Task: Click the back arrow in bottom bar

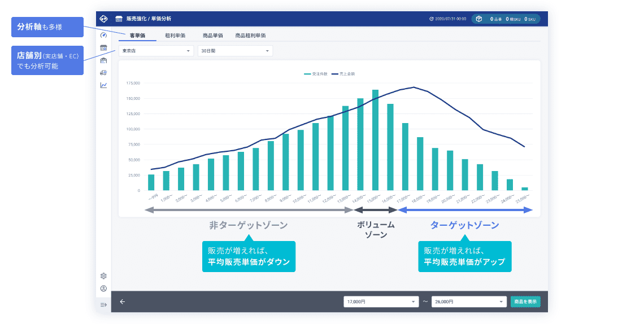Action: pyautogui.click(x=123, y=301)
